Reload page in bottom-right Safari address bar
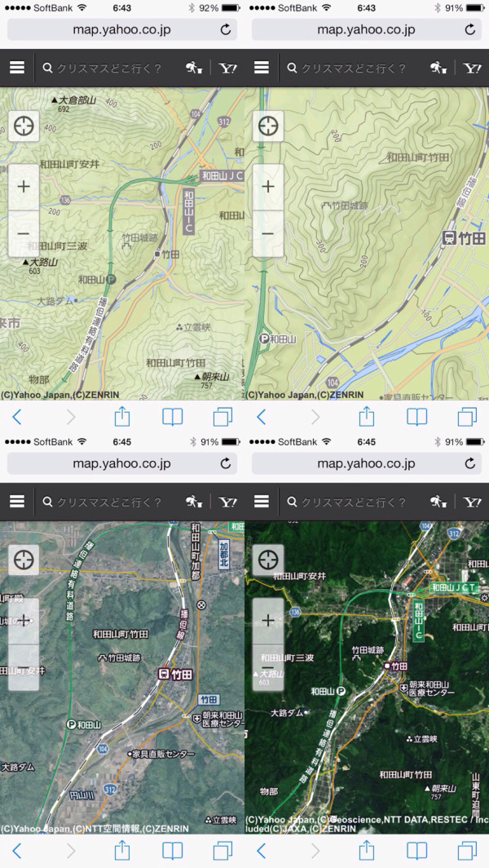Screen dimensions: 489x868 (469, 464)
